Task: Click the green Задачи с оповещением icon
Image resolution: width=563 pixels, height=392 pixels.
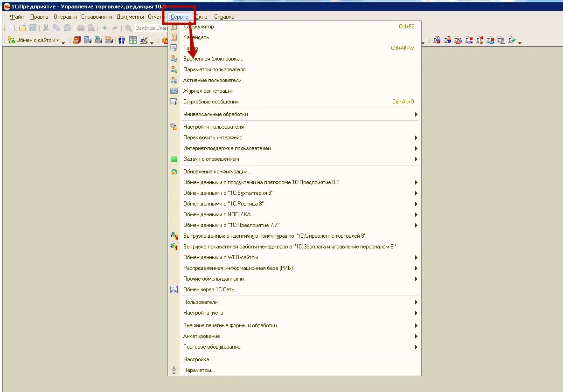Action: tap(174, 159)
